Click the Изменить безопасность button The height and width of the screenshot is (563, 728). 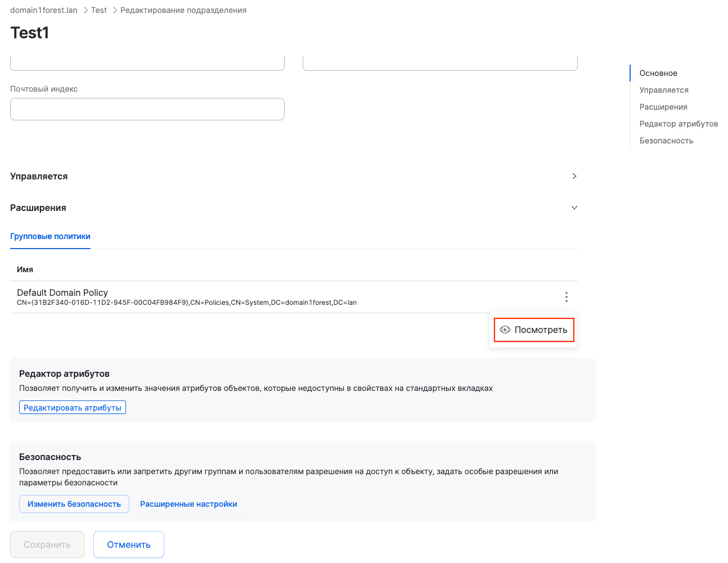tap(74, 504)
